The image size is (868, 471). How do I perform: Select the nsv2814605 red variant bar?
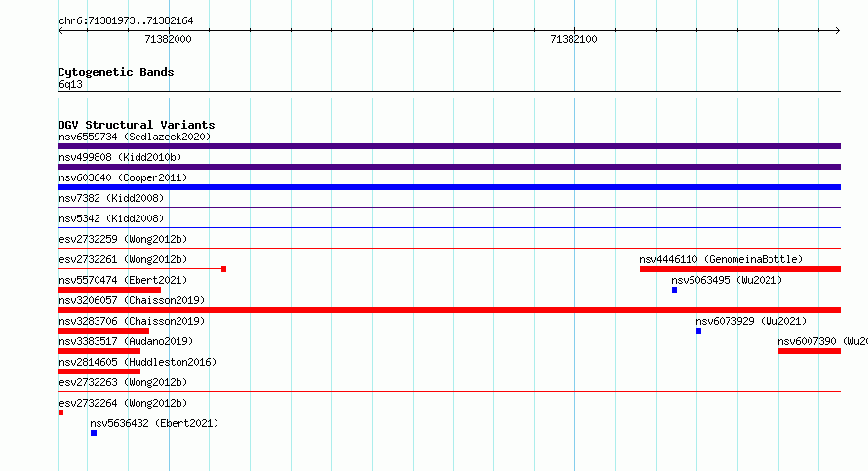click(x=99, y=372)
